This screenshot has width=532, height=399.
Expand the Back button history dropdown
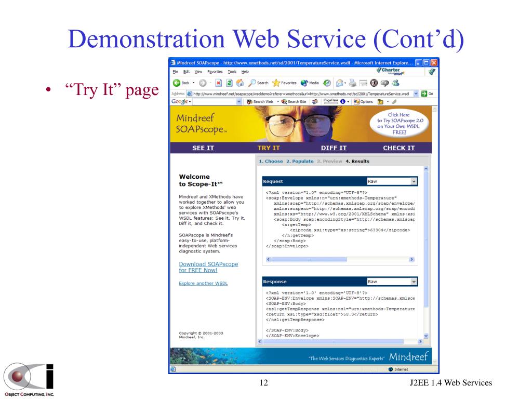(x=193, y=83)
